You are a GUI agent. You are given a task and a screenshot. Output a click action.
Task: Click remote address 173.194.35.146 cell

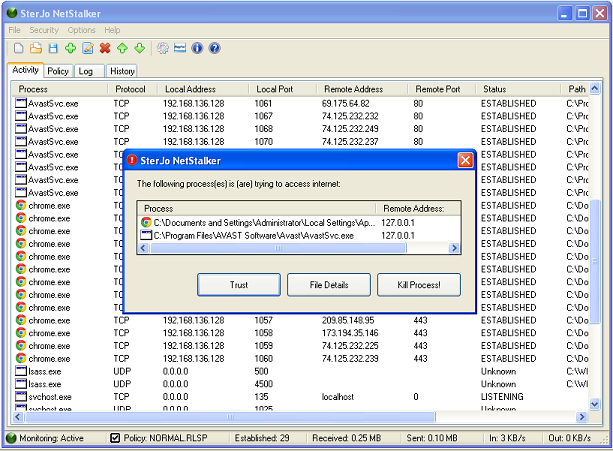point(350,333)
